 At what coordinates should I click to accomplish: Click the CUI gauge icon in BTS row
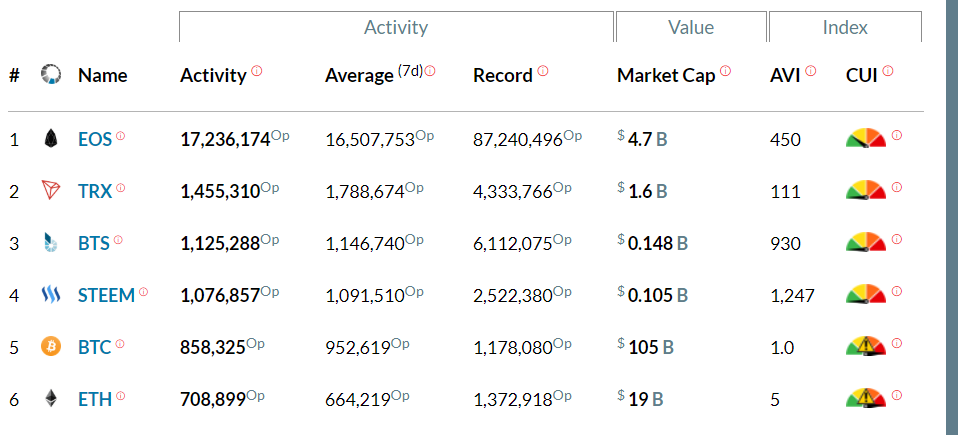(x=866, y=242)
